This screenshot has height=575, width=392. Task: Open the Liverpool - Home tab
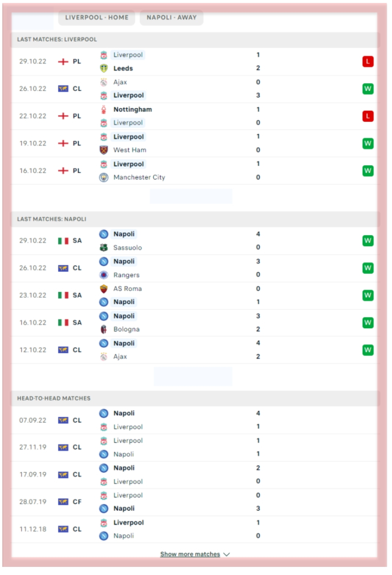(x=97, y=18)
